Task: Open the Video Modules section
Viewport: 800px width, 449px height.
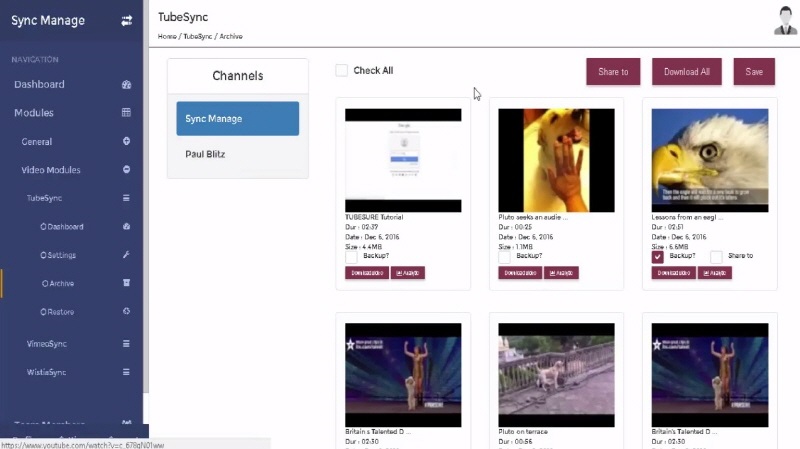Action: 51,170
